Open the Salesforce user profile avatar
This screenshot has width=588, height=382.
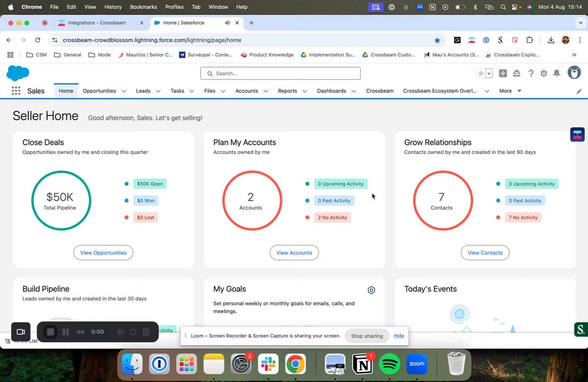pyautogui.click(x=574, y=73)
